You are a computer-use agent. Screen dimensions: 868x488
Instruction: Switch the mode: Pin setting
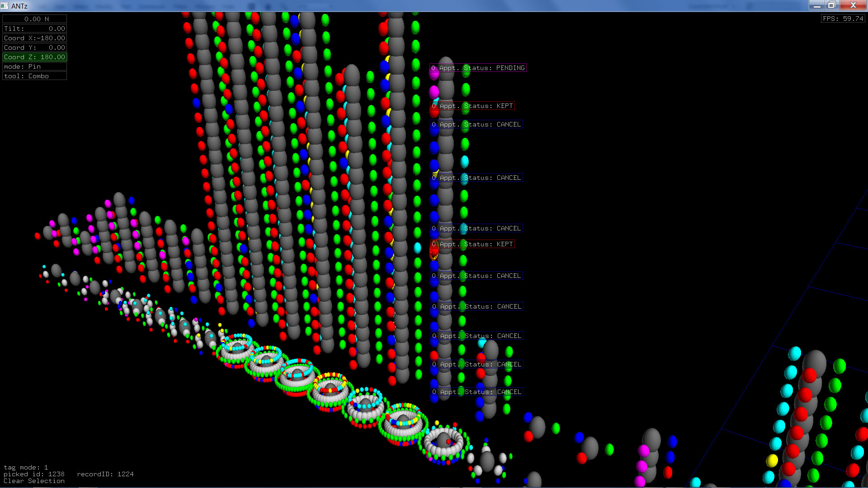pyautogui.click(x=35, y=66)
